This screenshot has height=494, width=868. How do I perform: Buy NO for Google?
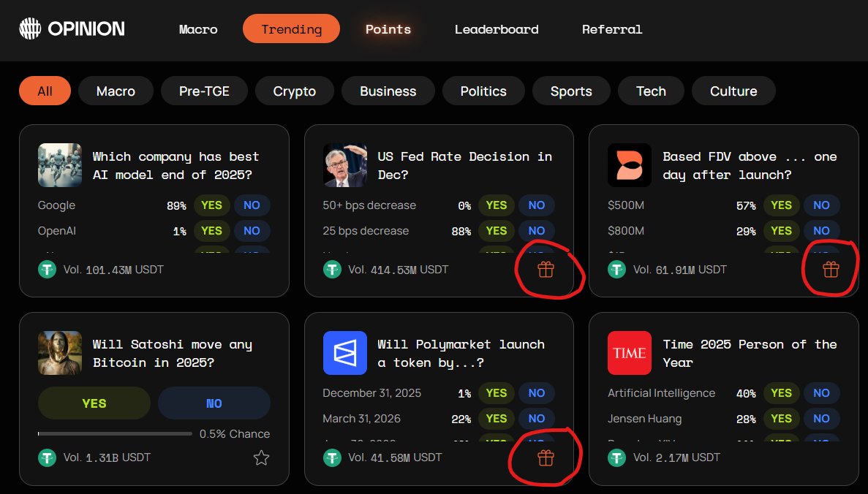252,205
